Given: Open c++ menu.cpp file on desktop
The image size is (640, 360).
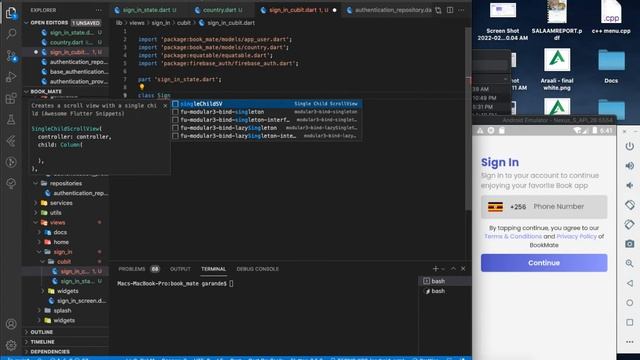Looking at the screenshot, I should coord(611,18).
